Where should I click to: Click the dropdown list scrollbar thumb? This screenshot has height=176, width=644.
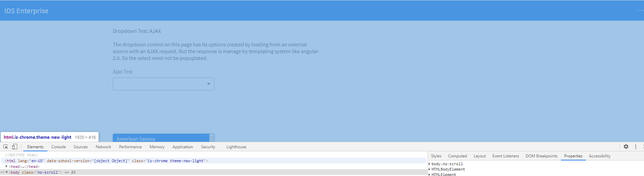tap(212, 138)
